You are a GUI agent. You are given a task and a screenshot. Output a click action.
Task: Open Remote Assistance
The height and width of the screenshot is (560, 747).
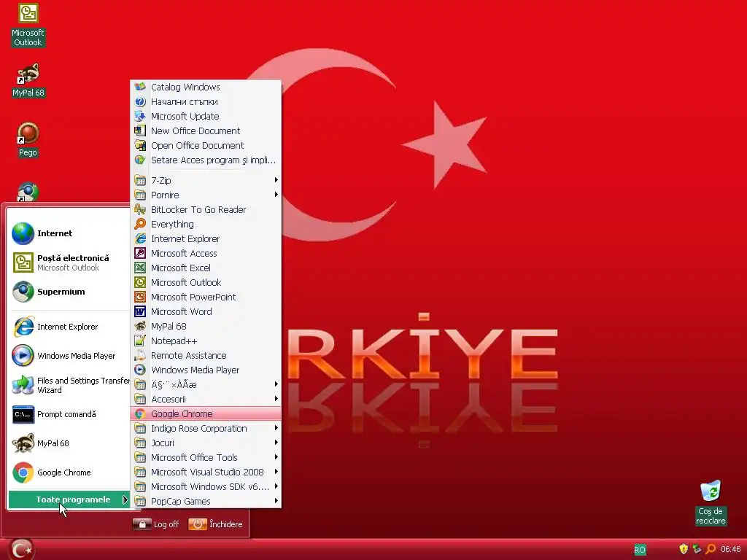206,356
